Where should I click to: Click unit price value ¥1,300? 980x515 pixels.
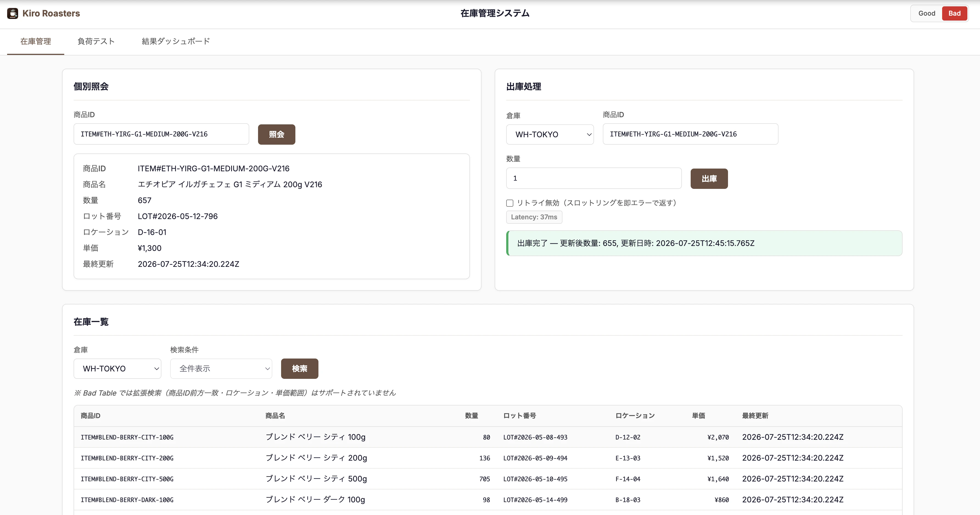150,248
